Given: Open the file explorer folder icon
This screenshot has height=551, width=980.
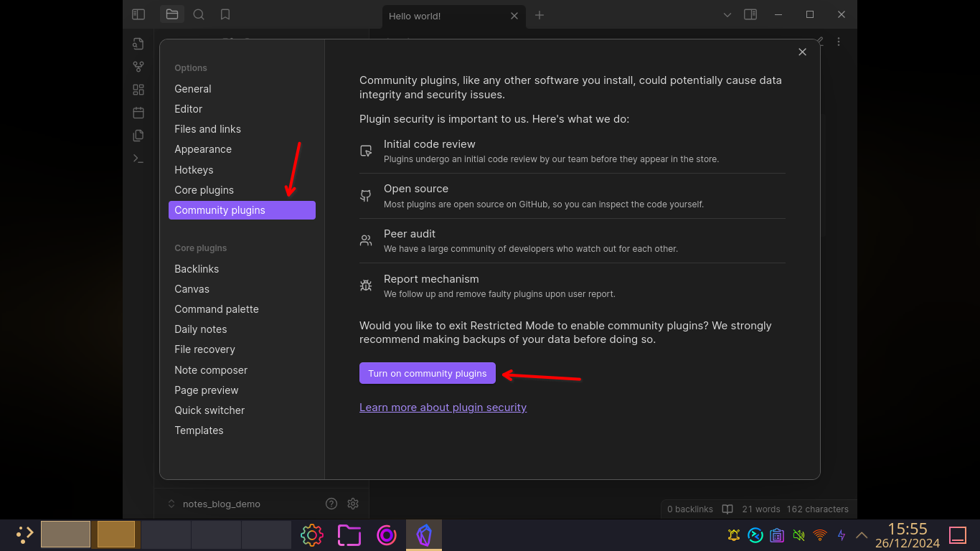Looking at the screenshot, I should coord(172,14).
